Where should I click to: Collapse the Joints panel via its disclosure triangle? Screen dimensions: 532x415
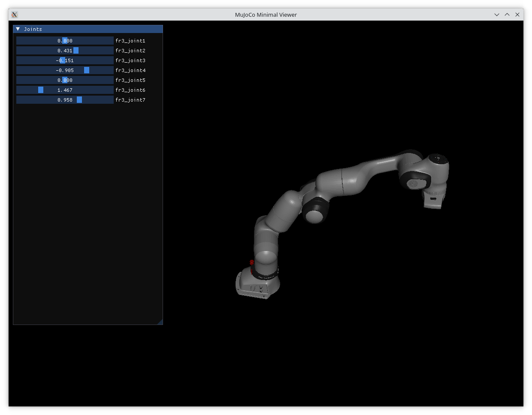point(18,29)
